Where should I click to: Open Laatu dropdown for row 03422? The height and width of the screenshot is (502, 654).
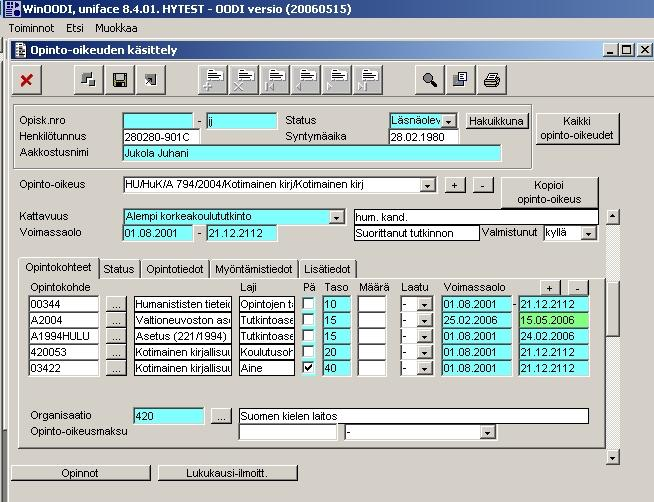[x=424, y=368]
